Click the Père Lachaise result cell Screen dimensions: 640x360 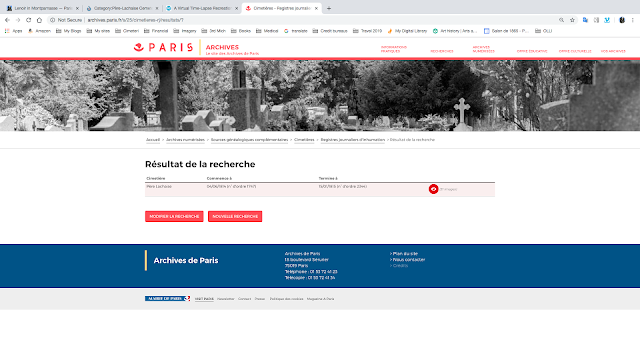click(x=159, y=187)
